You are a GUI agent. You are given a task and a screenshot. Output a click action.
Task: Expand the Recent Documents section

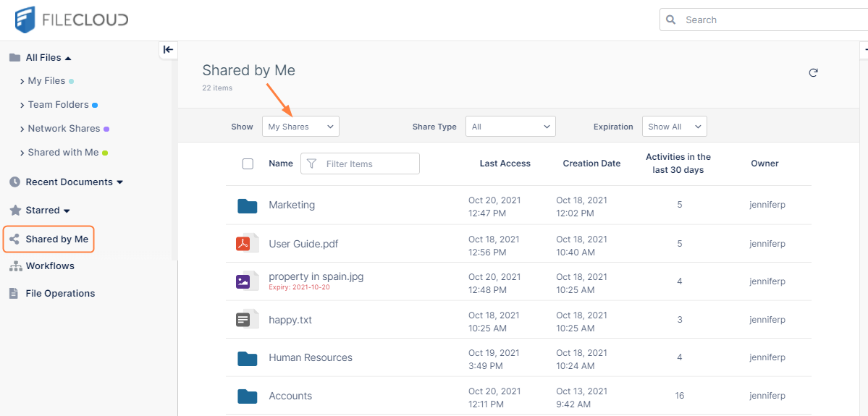(119, 182)
